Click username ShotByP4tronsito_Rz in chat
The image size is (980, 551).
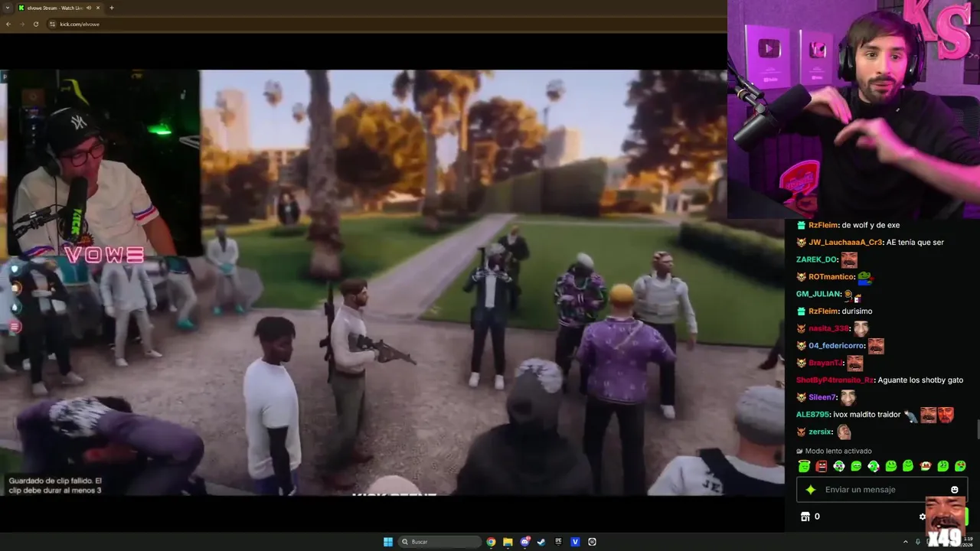click(835, 380)
